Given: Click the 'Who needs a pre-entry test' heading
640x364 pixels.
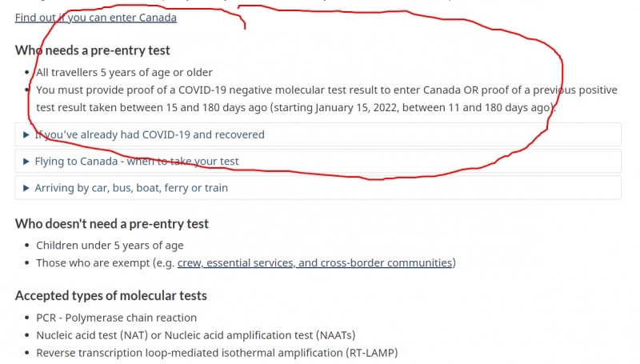Looking at the screenshot, I should (x=93, y=50).
